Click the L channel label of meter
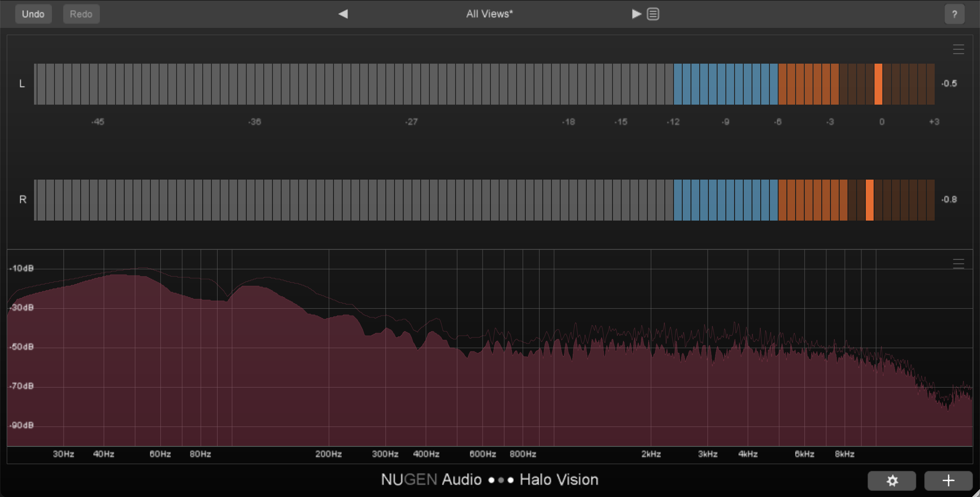Image resolution: width=980 pixels, height=497 pixels. [22, 83]
